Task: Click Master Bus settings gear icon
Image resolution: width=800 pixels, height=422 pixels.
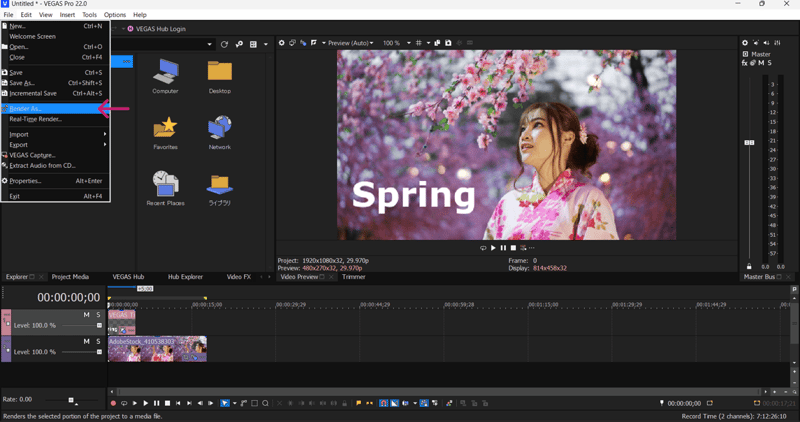Action: [745, 43]
